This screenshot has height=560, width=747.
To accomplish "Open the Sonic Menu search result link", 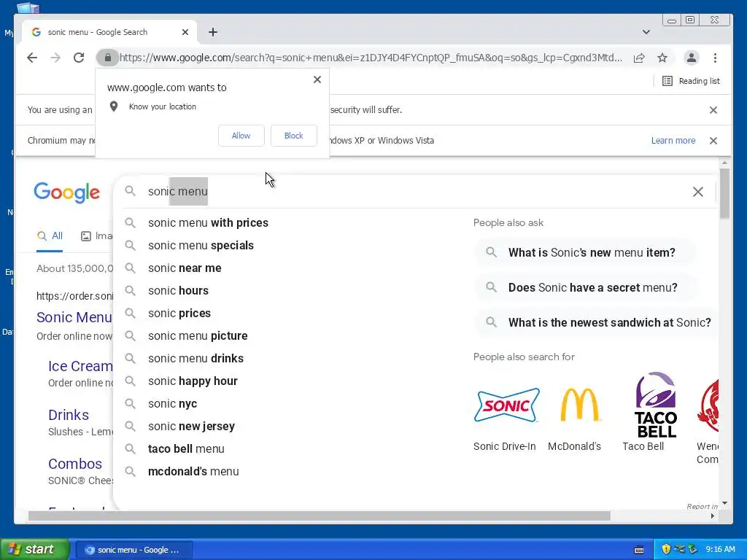I will click(x=74, y=317).
